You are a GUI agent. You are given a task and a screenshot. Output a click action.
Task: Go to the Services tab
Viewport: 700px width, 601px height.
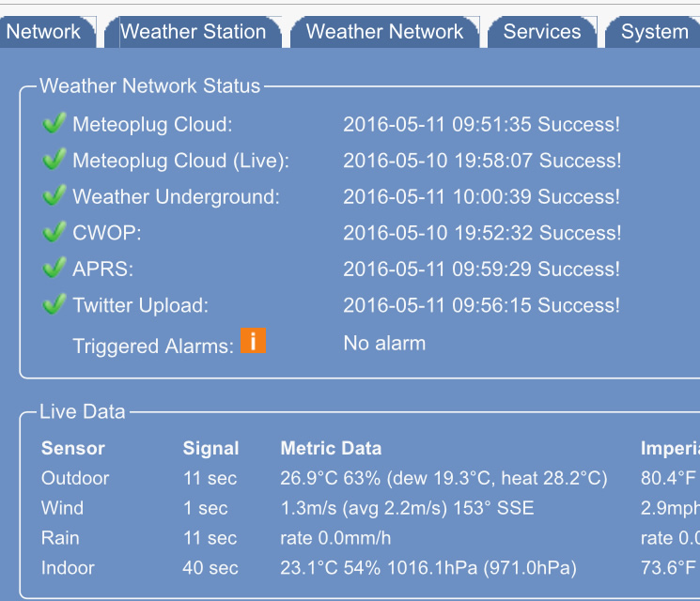(x=542, y=32)
